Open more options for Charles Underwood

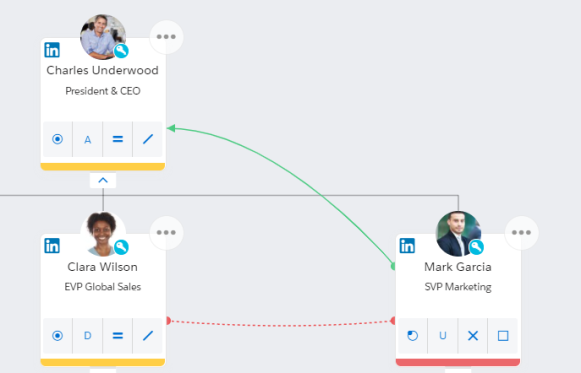point(166,37)
